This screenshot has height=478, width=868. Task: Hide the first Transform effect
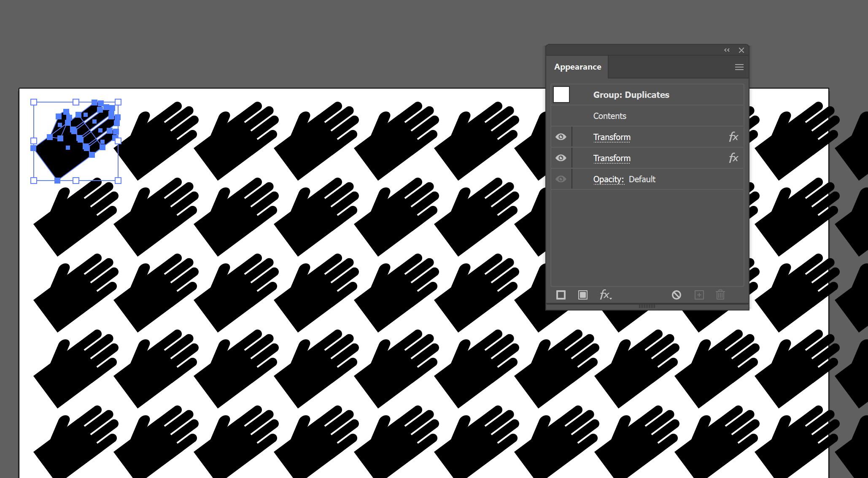561,137
